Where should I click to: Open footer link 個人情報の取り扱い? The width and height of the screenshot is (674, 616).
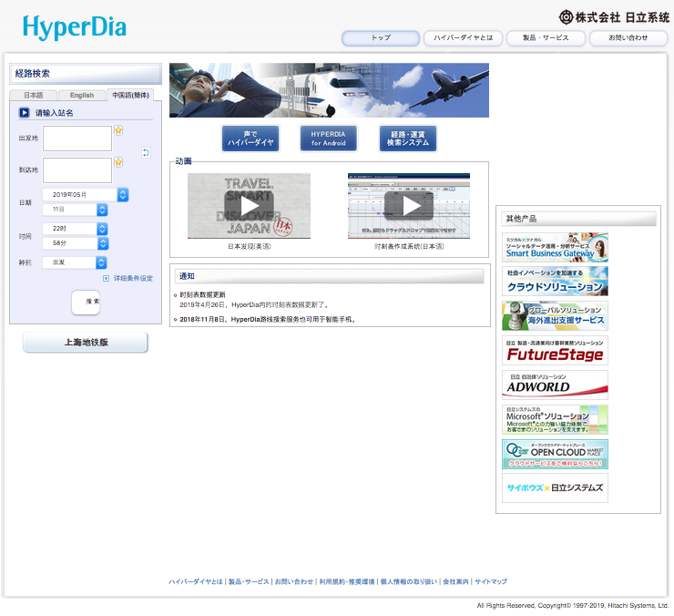[x=409, y=581]
